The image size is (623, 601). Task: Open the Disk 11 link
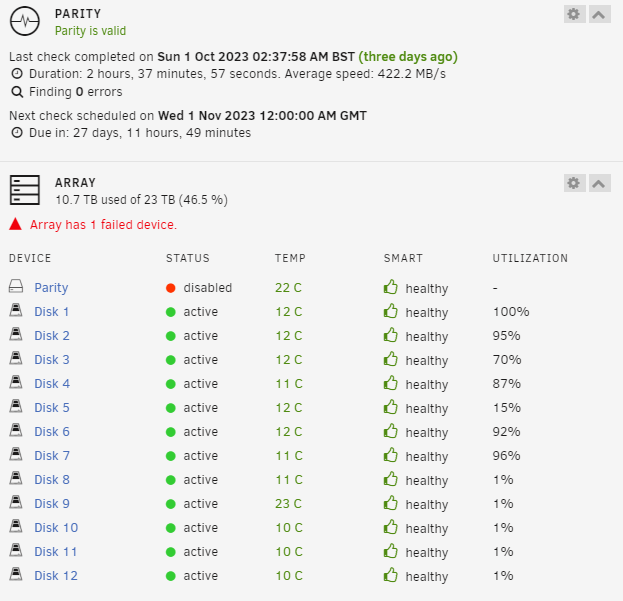pyautogui.click(x=56, y=552)
